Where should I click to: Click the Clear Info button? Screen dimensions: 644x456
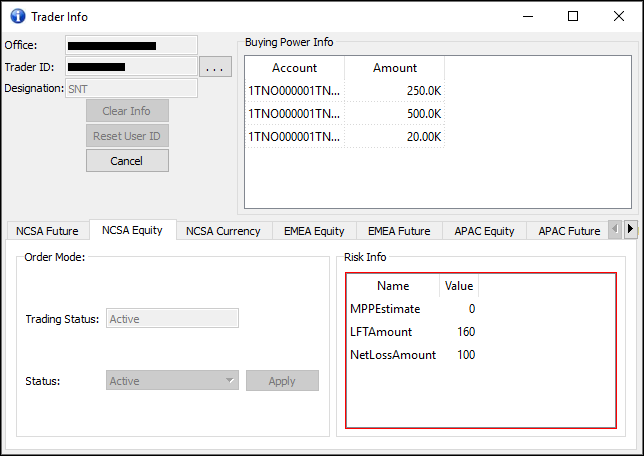point(127,111)
